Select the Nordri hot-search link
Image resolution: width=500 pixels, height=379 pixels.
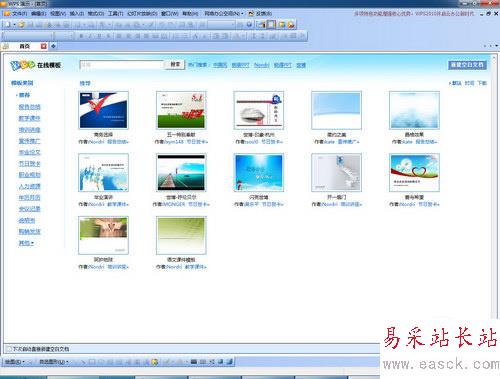[x=261, y=65]
